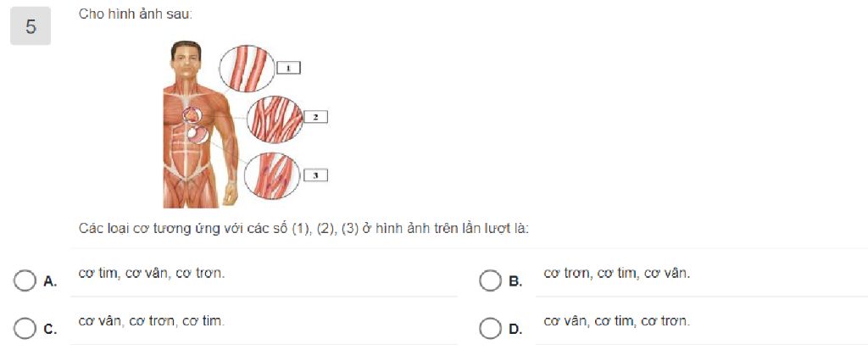Click the bottom magnified muscle circle
The width and height of the screenshot is (868, 361).
point(270,175)
